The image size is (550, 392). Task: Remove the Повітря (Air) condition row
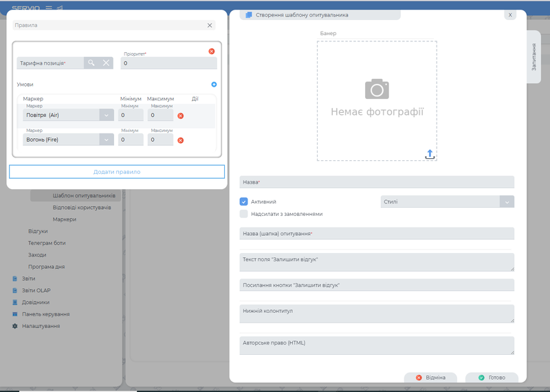(x=181, y=116)
